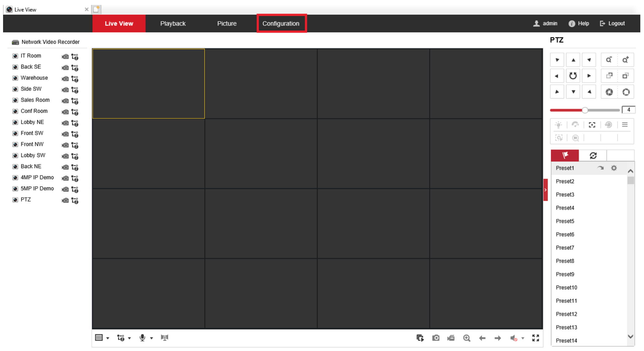Click the iris open icon
Image resolution: width=644 pixels, height=351 pixels.
626,92
